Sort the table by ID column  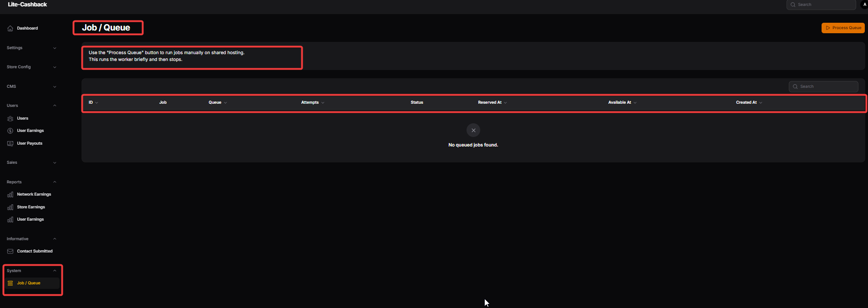[x=93, y=102]
